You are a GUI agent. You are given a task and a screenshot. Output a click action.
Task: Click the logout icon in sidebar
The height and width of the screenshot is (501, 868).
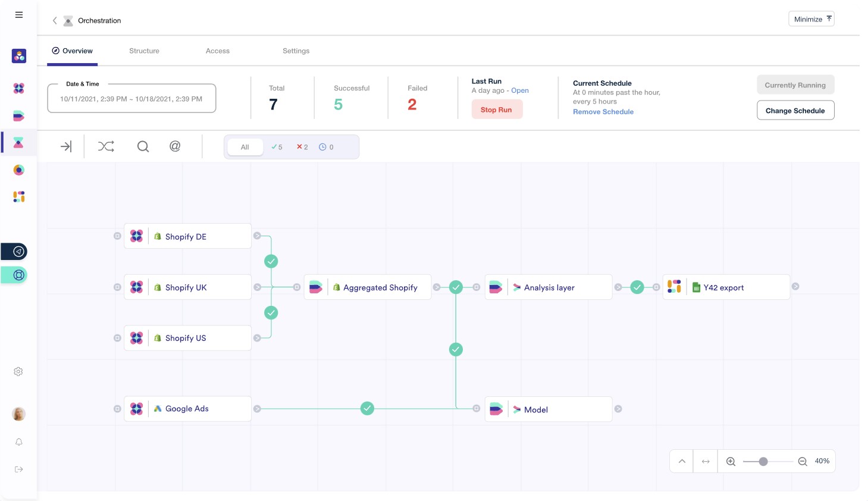(19, 469)
